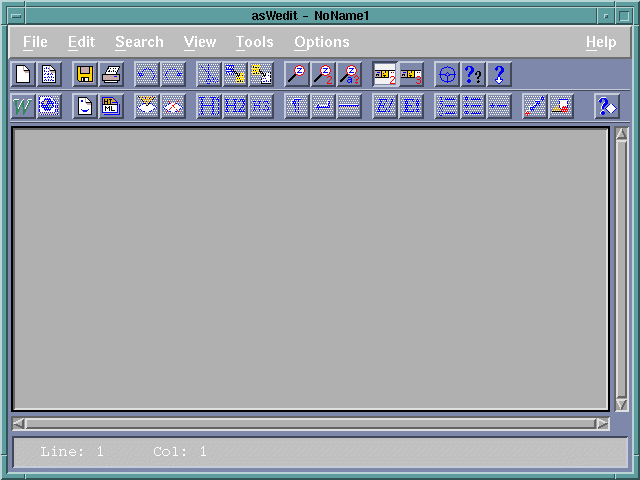This screenshot has height=480, width=640.
Task: Insert an HTML template via HTML icon
Action: pos(111,106)
